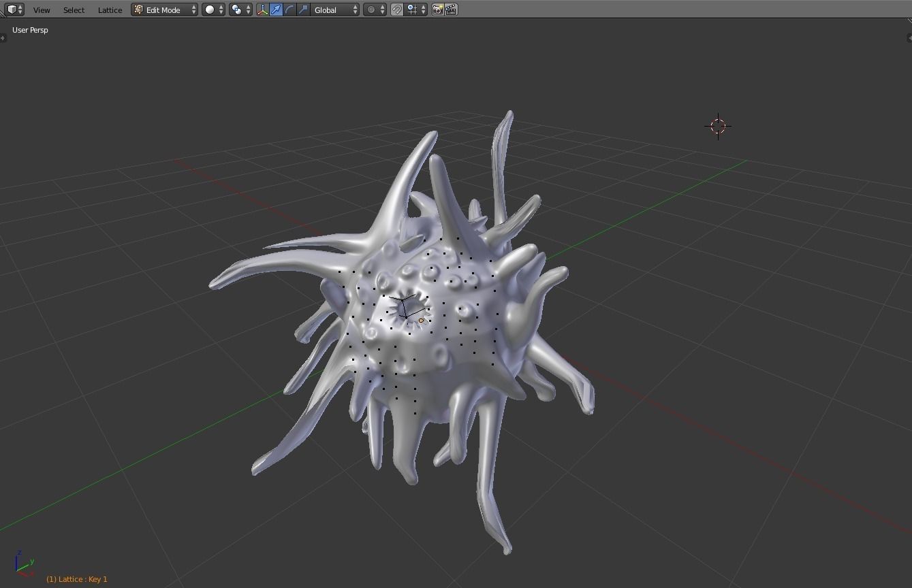Open the pivot point dropdown
The height and width of the screenshot is (588, 912).
[x=240, y=10]
